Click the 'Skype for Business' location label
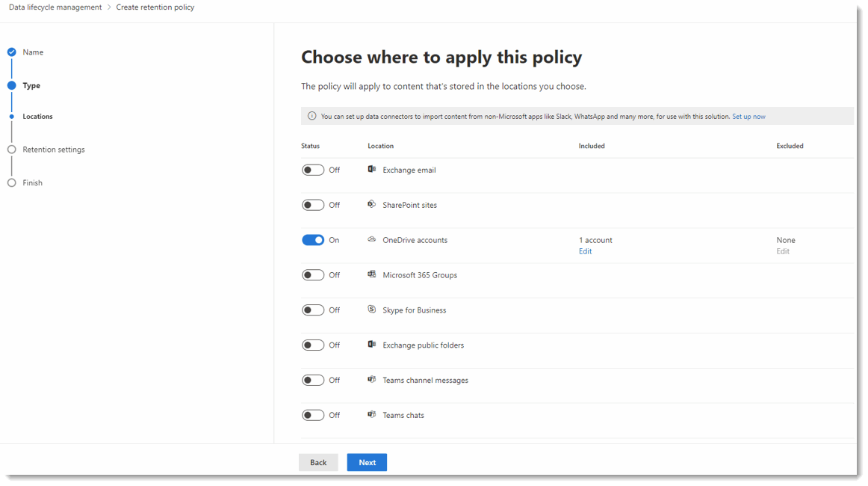Viewport: 868px width, 486px height. (x=415, y=310)
